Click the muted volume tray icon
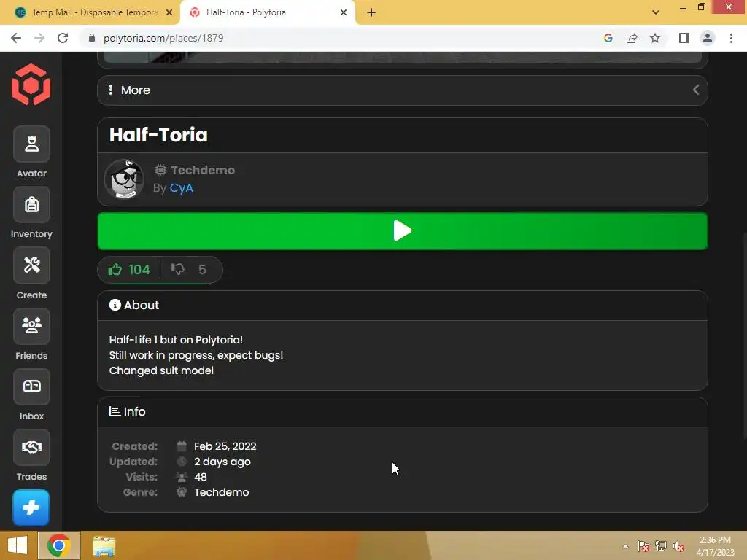The height and width of the screenshot is (560, 747). [x=678, y=546]
